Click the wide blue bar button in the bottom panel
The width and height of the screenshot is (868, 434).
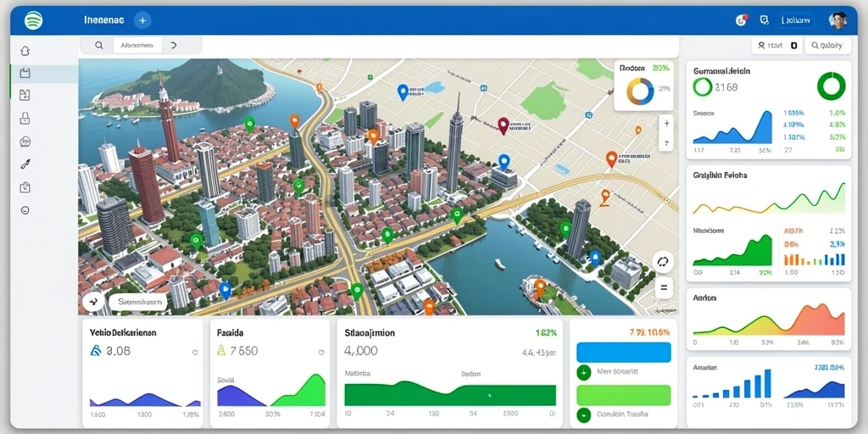tap(623, 352)
